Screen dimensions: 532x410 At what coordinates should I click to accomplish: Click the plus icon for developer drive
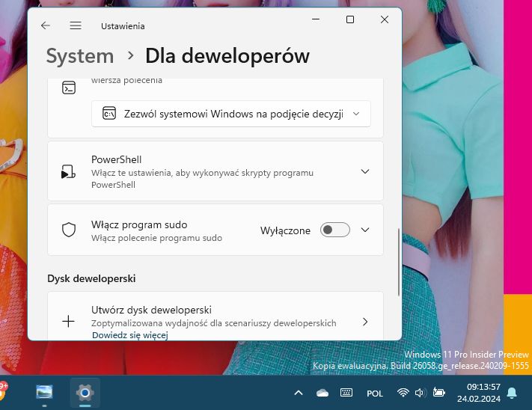click(68, 321)
